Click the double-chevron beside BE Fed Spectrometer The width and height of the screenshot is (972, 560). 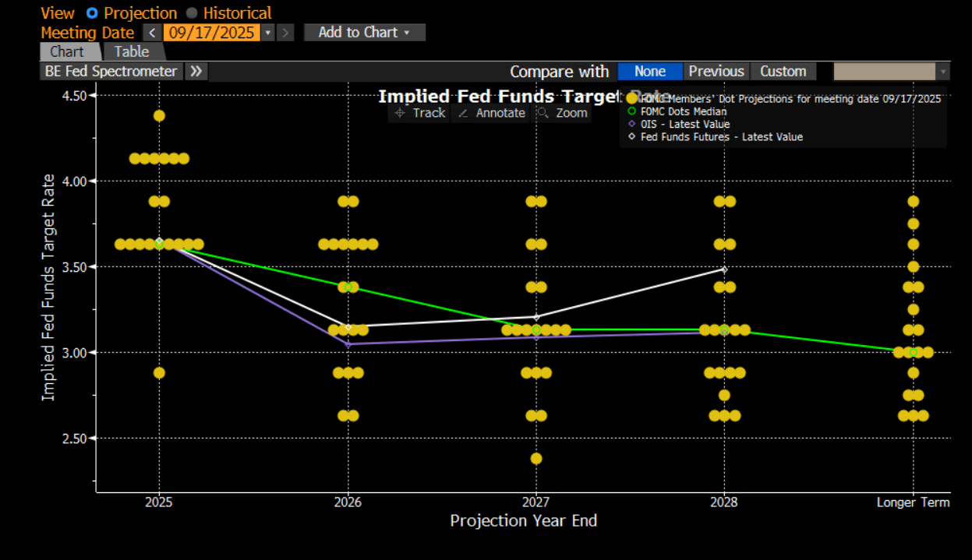[196, 72]
